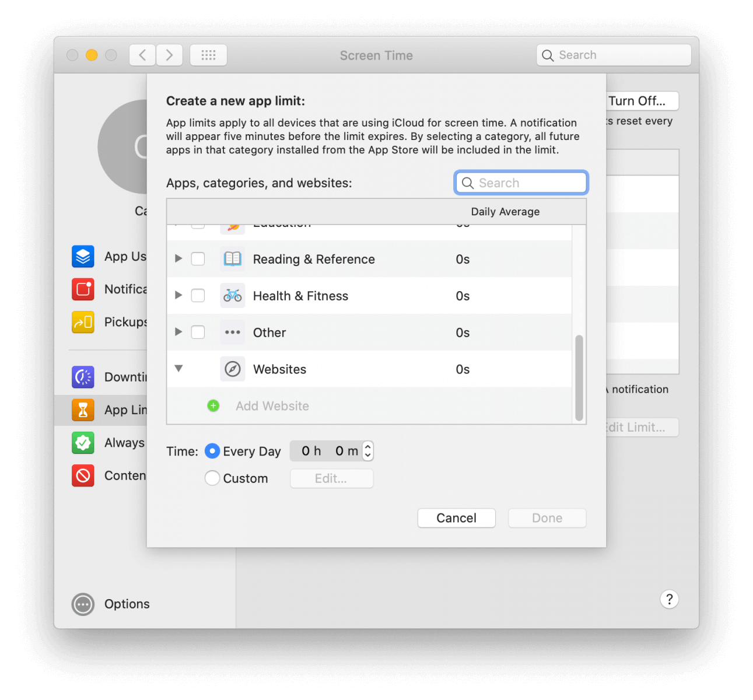Click the App Usage sidebar icon
The image size is (753, 700).
pyautogui.click(x=83, y=256)
